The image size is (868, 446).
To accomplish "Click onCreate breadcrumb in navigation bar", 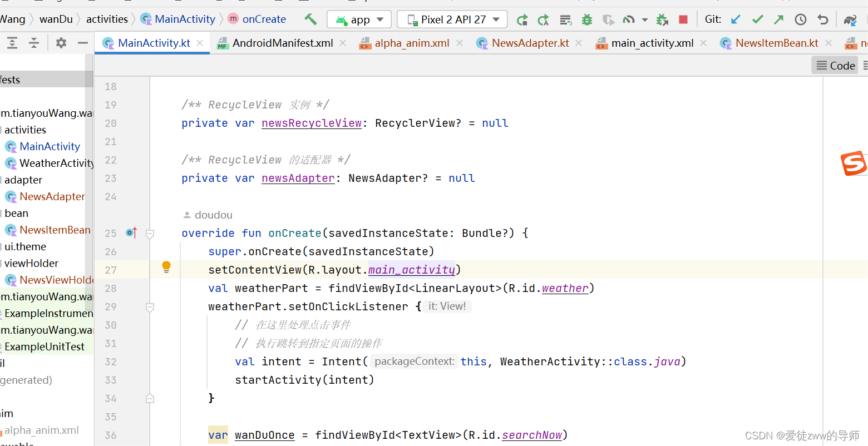I will [257, 19].
